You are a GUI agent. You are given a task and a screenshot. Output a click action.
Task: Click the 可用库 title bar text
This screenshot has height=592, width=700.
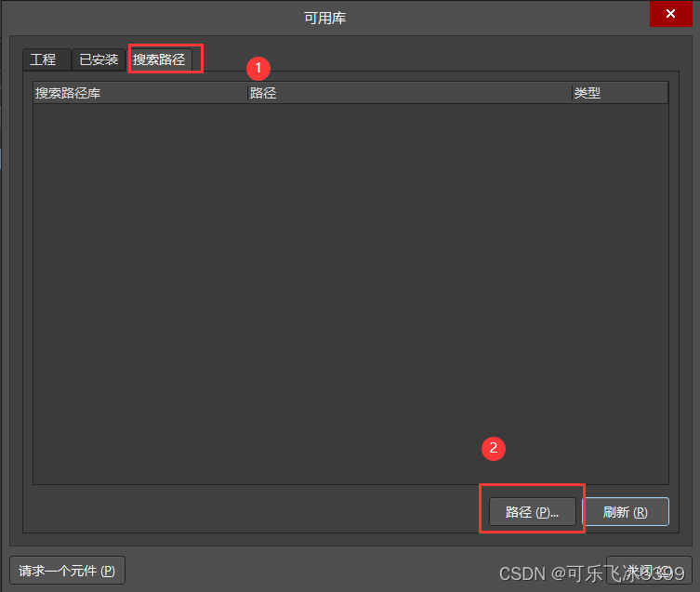[324, 19]
